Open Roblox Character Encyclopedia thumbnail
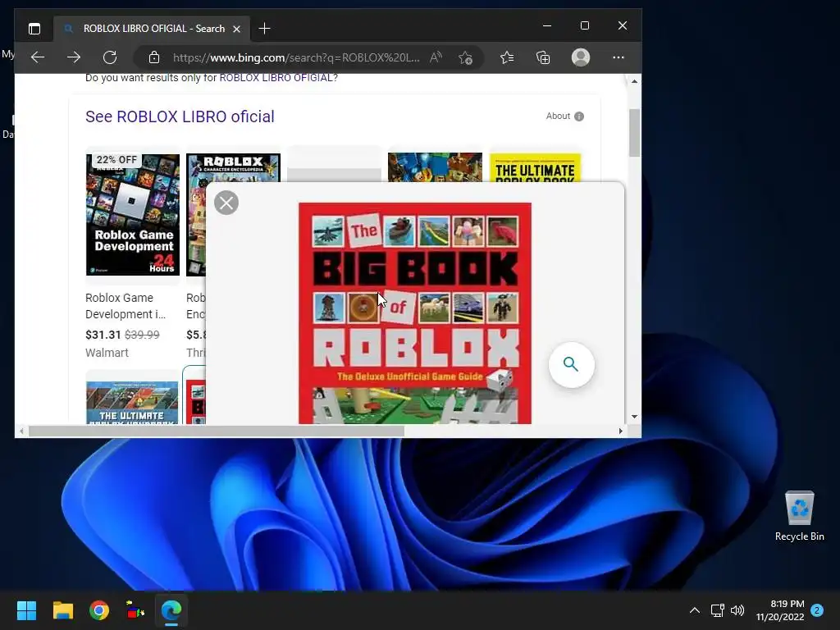The width and height of the screenshot is (840, 630). 233,167
